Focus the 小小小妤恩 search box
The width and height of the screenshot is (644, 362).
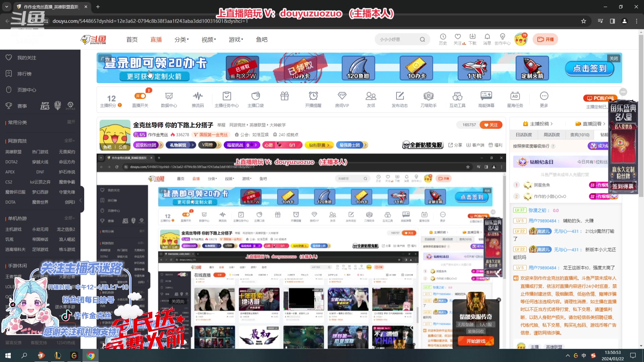[397, 40]
